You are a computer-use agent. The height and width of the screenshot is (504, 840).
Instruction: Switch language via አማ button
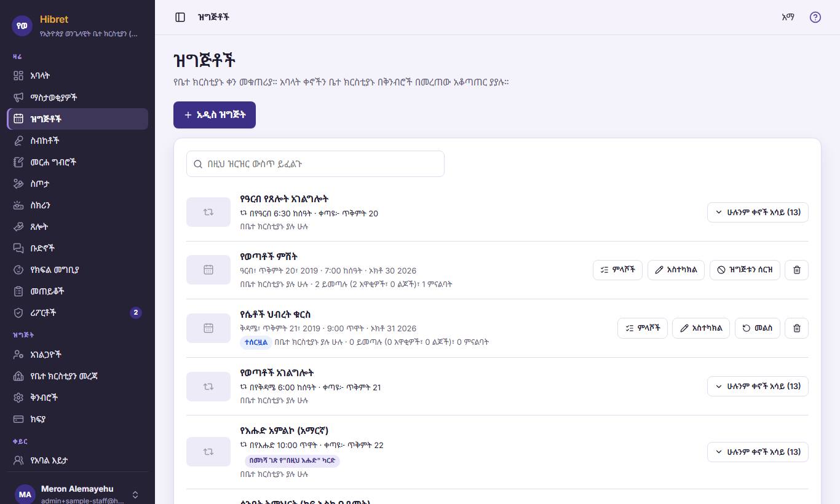click(x=788, y=17)
